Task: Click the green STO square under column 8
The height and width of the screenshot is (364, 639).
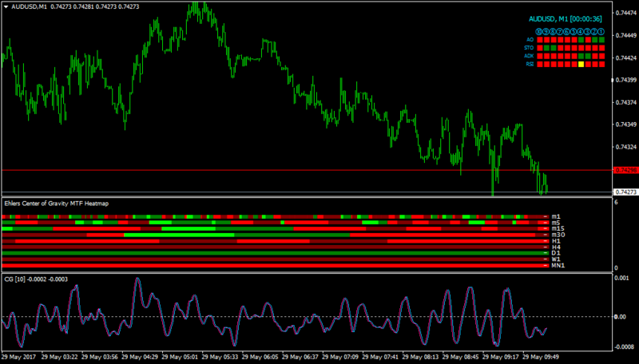Action: click(554, 48)
